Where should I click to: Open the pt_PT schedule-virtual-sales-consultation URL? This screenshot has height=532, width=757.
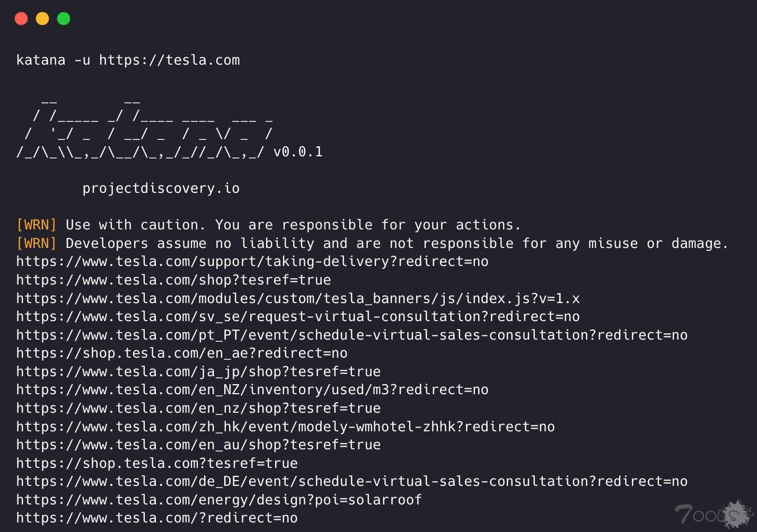point(352,335)
